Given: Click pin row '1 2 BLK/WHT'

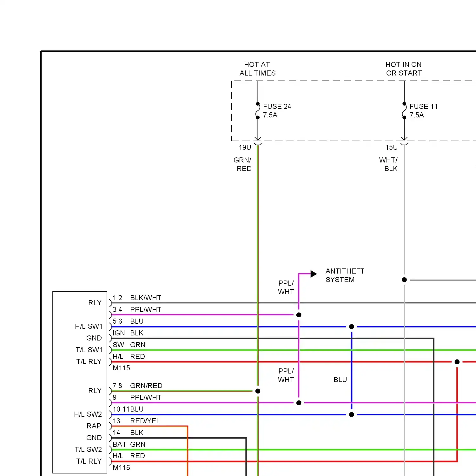Looking at the screenshot, I should [137, 298].
